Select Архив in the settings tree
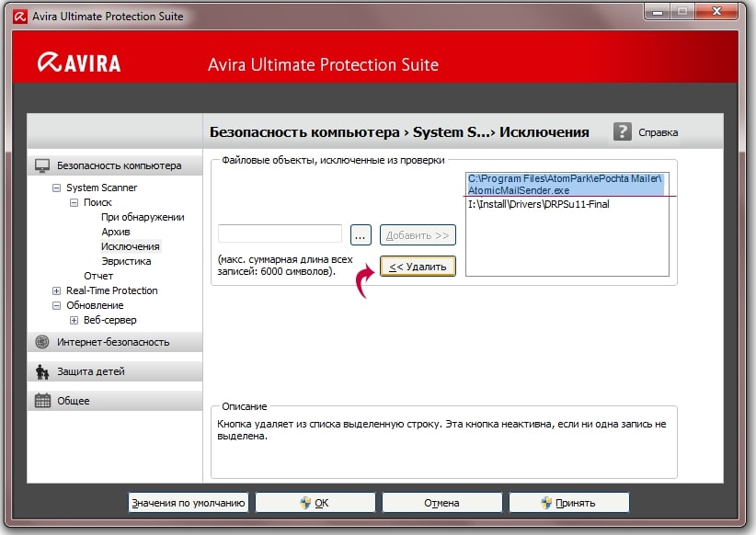This screenshot has width=756, height=535. 116,232
